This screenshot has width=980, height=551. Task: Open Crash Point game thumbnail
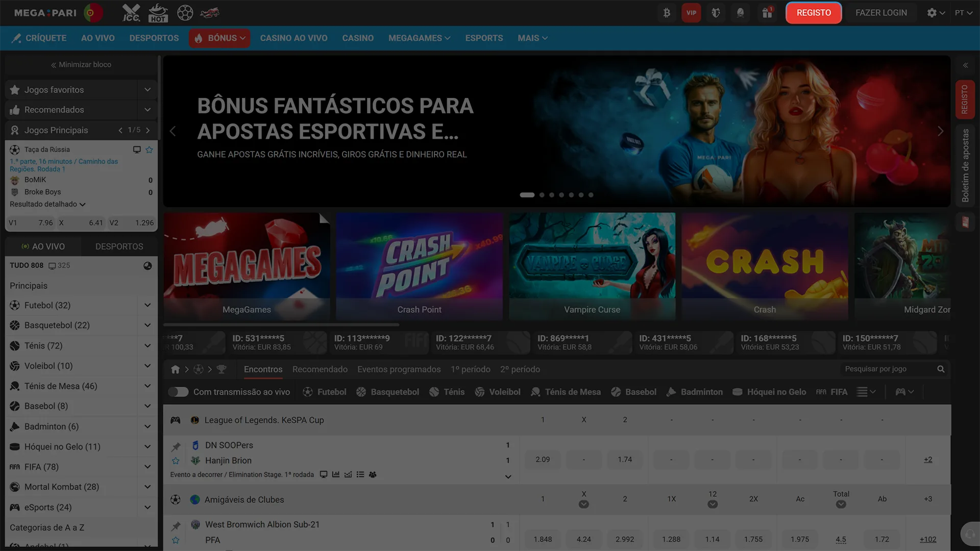[419, 266]
